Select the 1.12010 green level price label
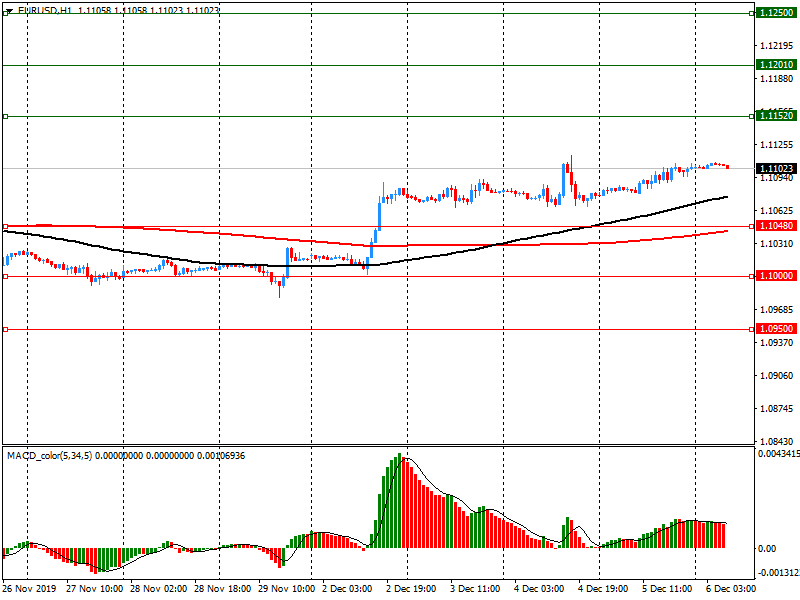 click(777, 64)
